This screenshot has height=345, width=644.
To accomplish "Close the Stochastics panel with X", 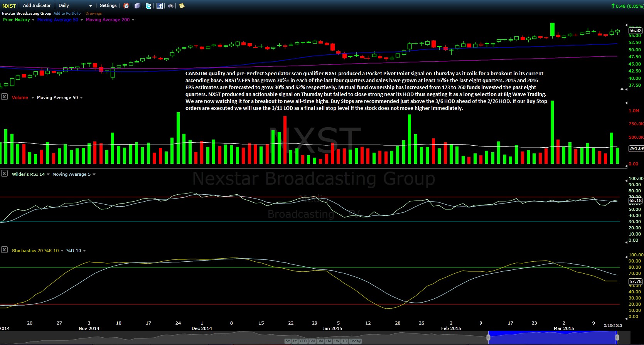I will pos(4,250).
